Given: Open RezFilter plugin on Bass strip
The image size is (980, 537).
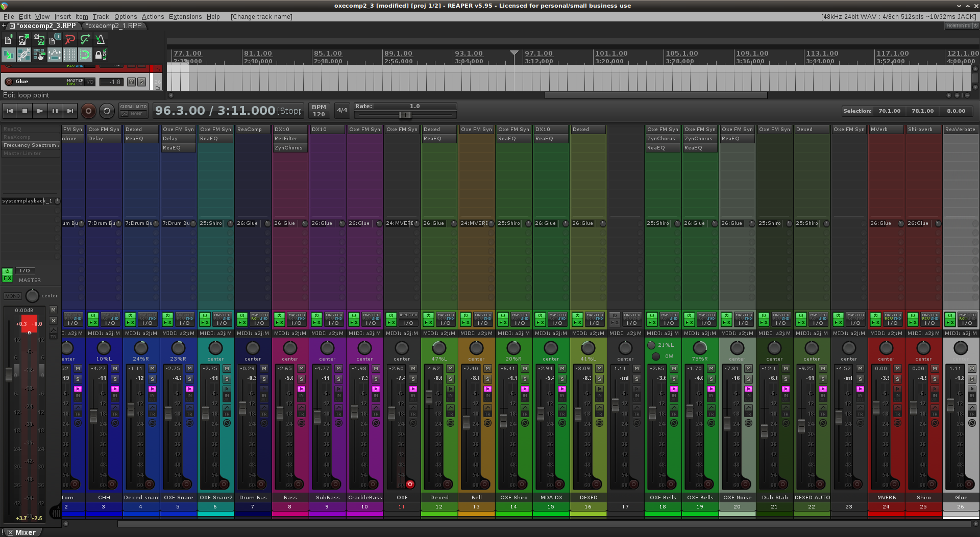Looking at the screenshot, I should [290, 139].
